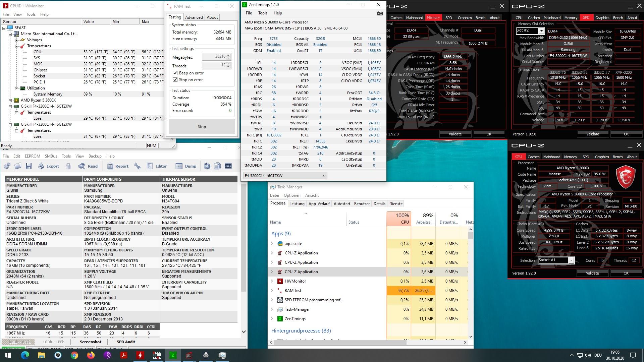This screenshot has width=644, height=362.
Task: Open File Explorer from the taskbar
Action: point(41,355)
